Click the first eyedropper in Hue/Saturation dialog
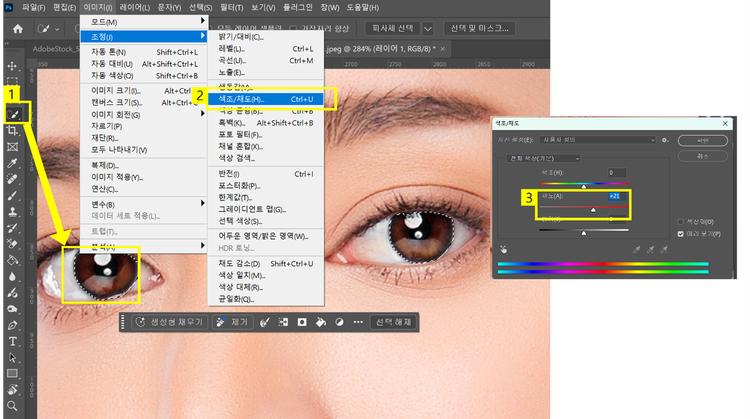This screenshot has width=750, height=419. point(636,249)
